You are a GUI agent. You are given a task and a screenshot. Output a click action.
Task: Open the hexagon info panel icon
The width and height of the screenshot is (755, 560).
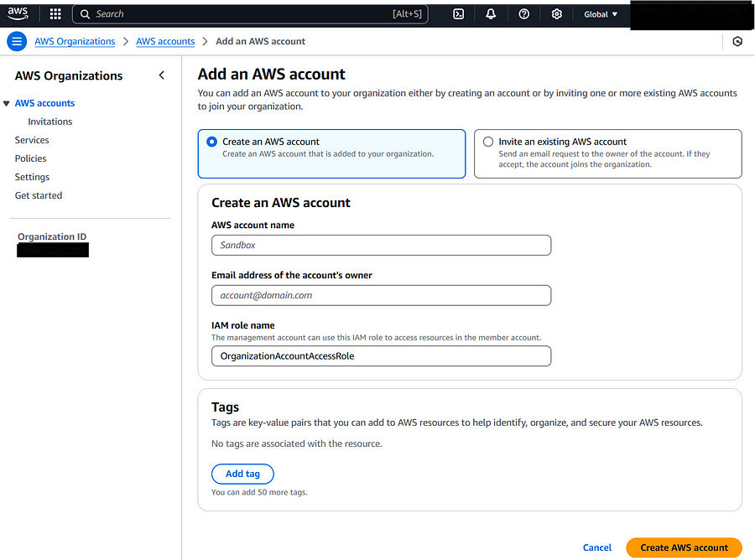tap(737, 41)
